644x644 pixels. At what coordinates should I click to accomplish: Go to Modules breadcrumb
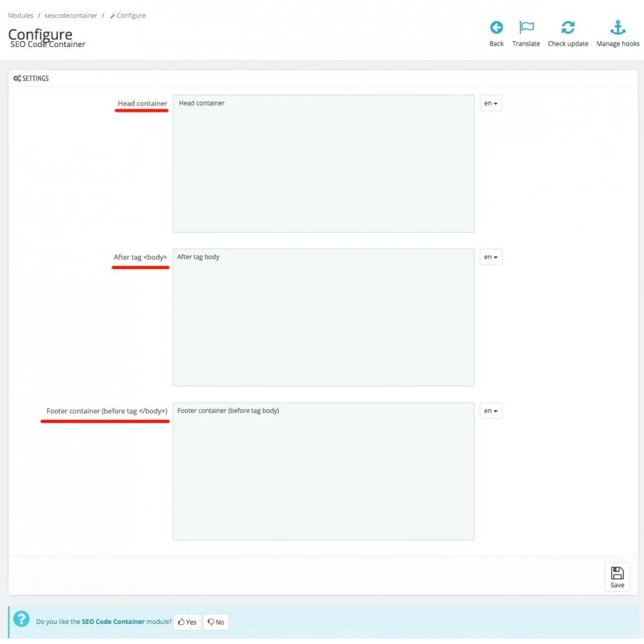pyautogui.click(x=21, y=15)
